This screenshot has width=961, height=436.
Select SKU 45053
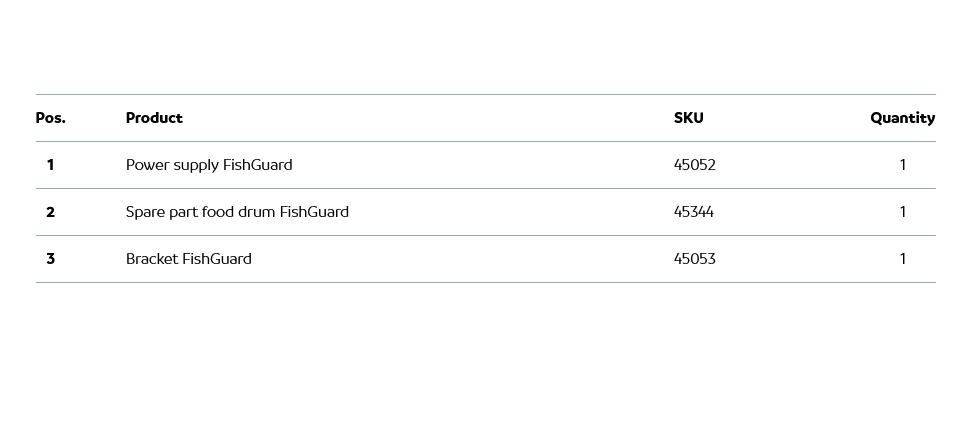click(x=695, y=259)
